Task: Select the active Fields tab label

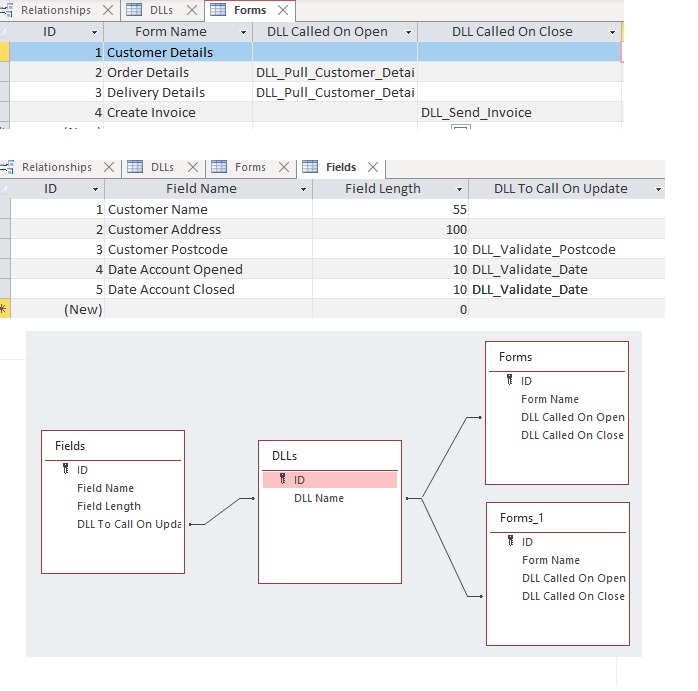Action: click(x=341, y=167)
